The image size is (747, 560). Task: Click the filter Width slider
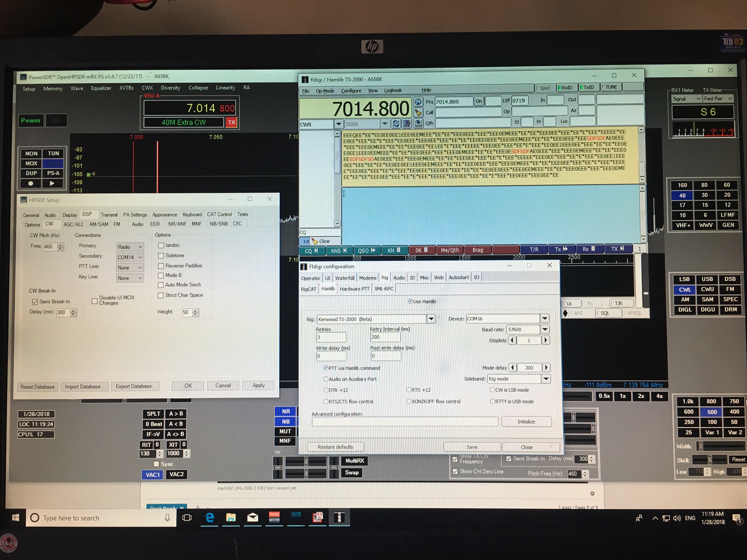[x=720, y=446]
